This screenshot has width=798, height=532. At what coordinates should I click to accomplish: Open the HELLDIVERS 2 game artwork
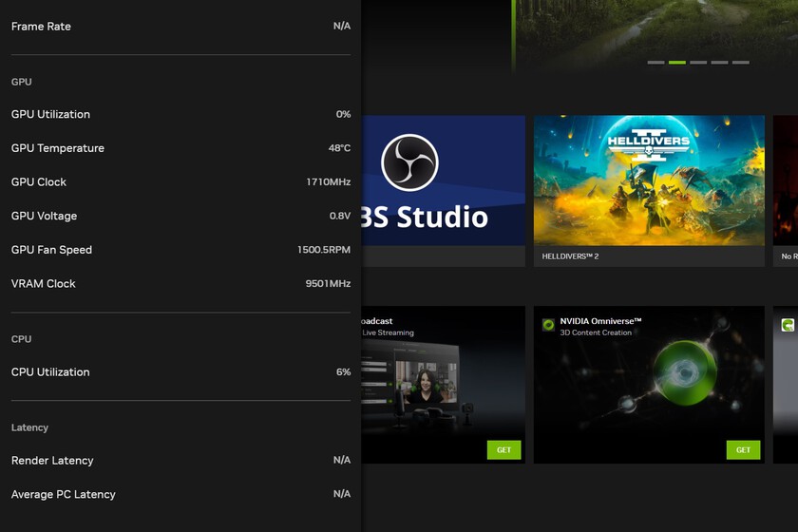pyautogui.click(x=649, y=180)
